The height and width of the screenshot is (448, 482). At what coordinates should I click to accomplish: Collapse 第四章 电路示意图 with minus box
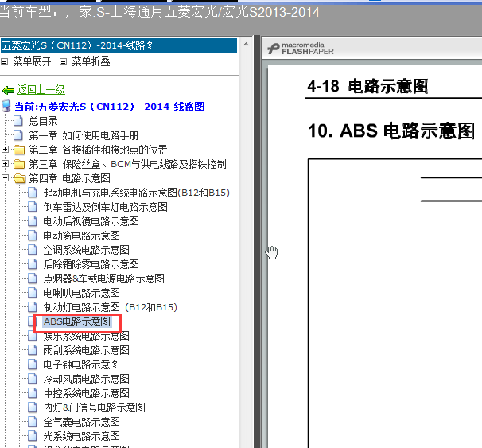[x=5, y=177]
